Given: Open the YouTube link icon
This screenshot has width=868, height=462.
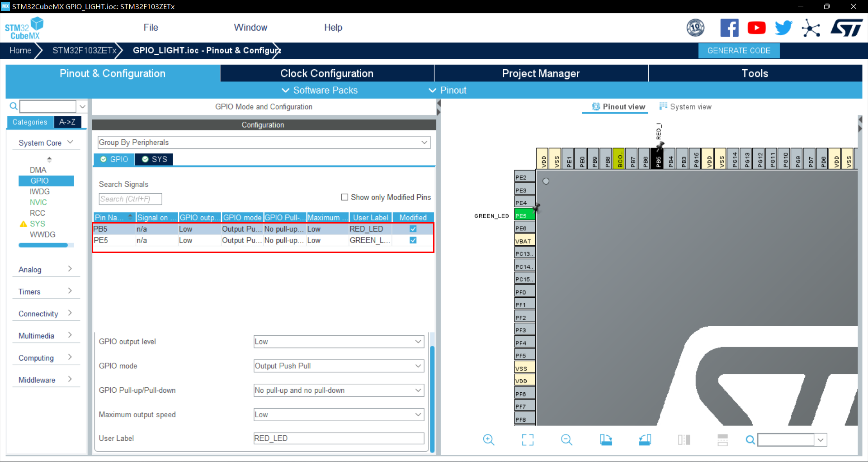Looking at the screenshot, I should point(756,28).
